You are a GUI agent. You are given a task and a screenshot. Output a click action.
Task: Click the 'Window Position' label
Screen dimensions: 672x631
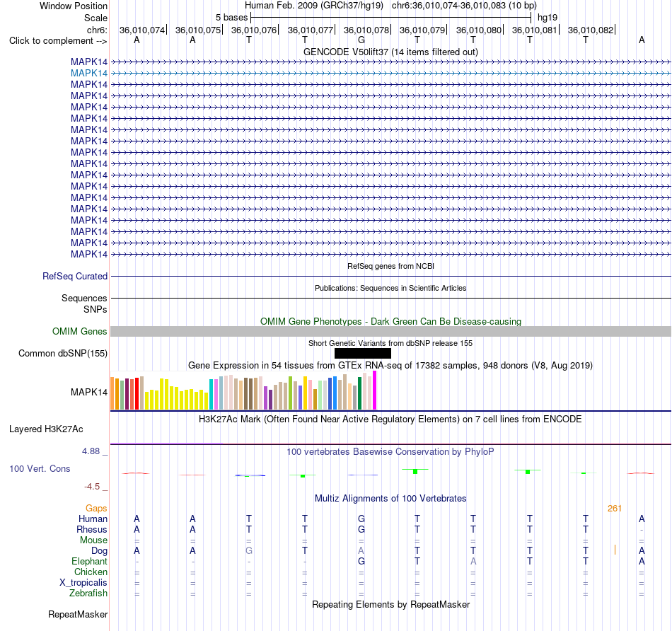(74, 6)
